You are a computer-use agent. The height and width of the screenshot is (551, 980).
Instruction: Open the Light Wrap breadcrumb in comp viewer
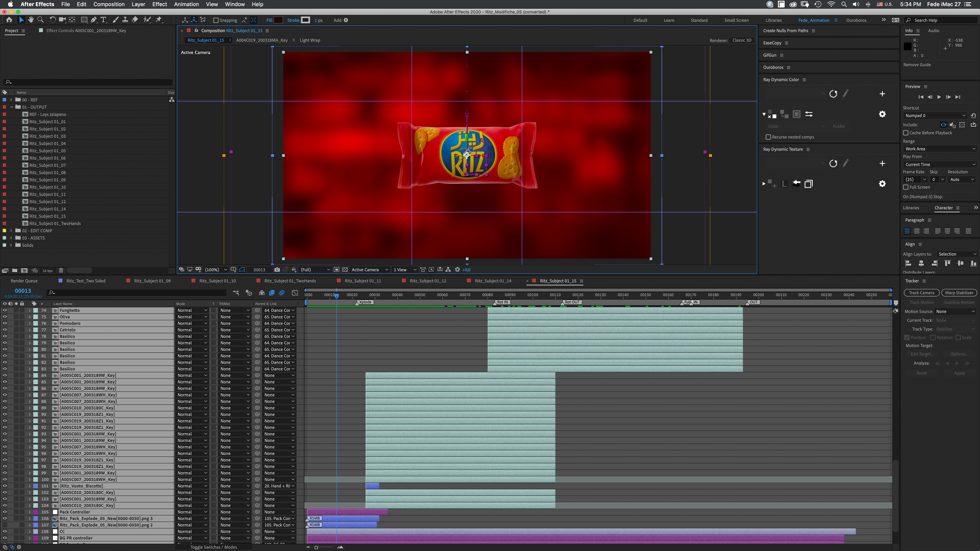[x=310, y=40]
